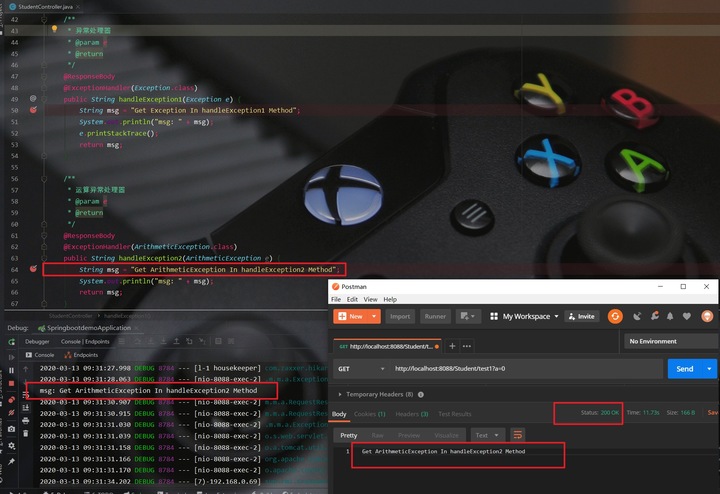Open Postman settings wrench icon
Image resolution: width=720 pixels, height=494 pixels.
pos(655,316)
